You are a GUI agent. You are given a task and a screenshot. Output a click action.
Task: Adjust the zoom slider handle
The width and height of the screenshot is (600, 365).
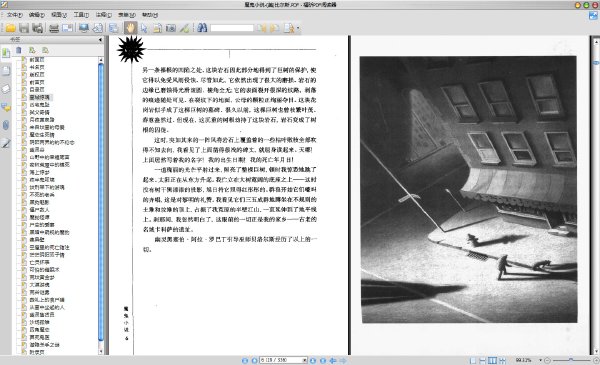point(571,360)
